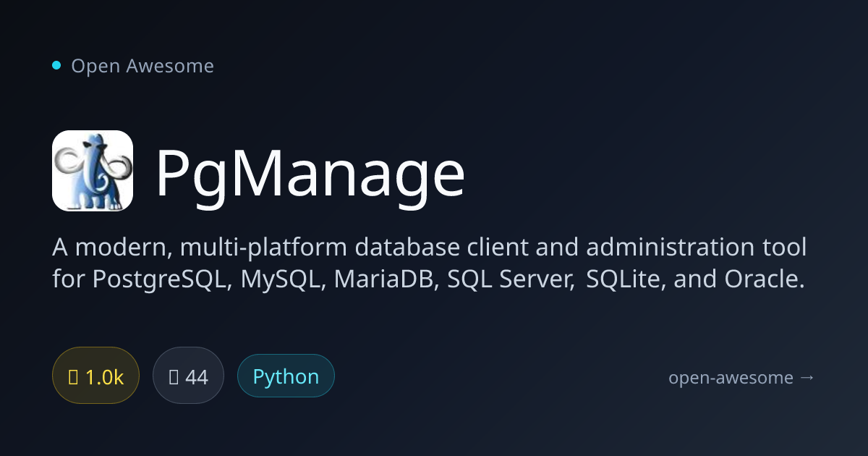Click the PgManage elephant logo icon

[x=93, y=171]
